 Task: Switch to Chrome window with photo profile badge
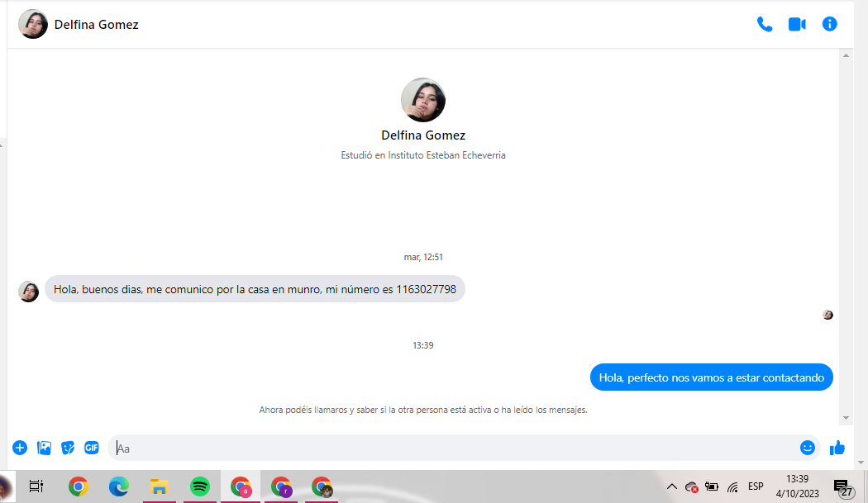[322, 486]
